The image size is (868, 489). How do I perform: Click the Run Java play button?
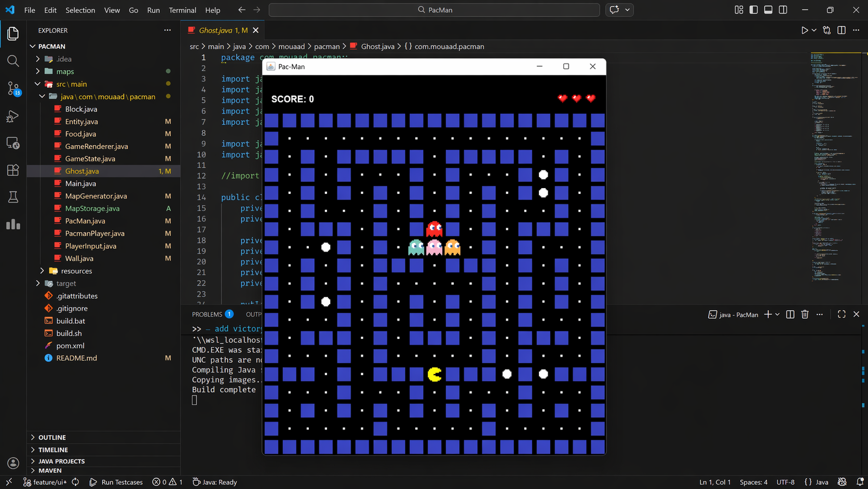click(x=804, y=31)
